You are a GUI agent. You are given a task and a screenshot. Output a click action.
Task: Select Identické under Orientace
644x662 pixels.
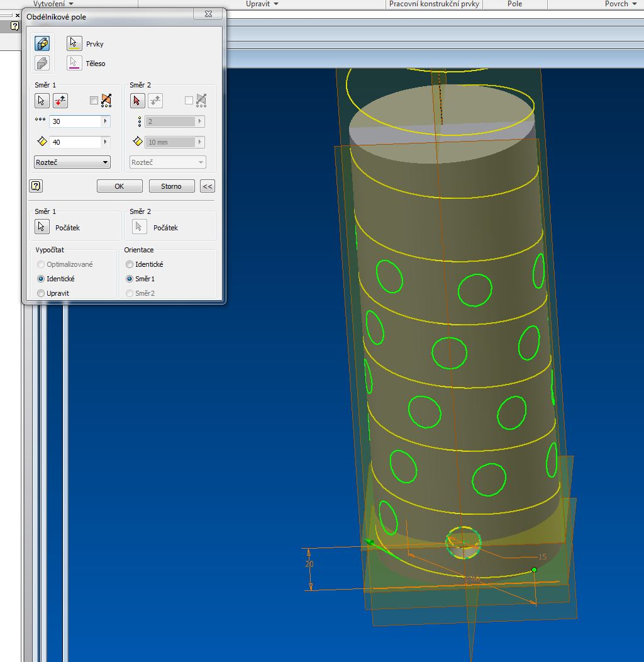pyautogui.click(x=130, y=264)
